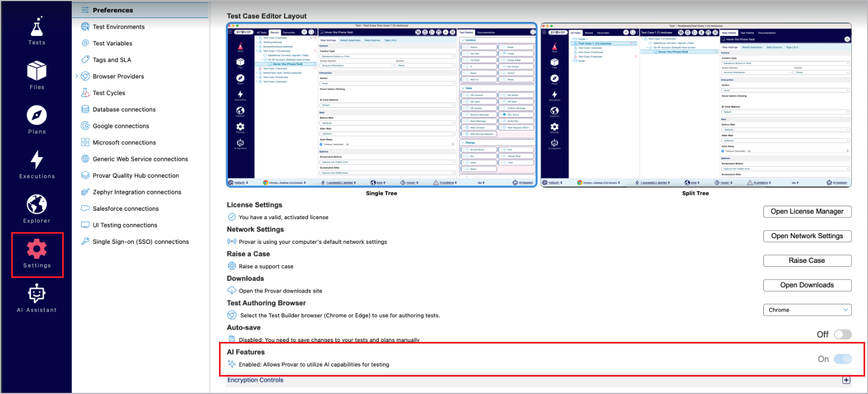Expand the Encryption Controls section
The height and width of the screenshot is (394, 868).
coord(846,379)
